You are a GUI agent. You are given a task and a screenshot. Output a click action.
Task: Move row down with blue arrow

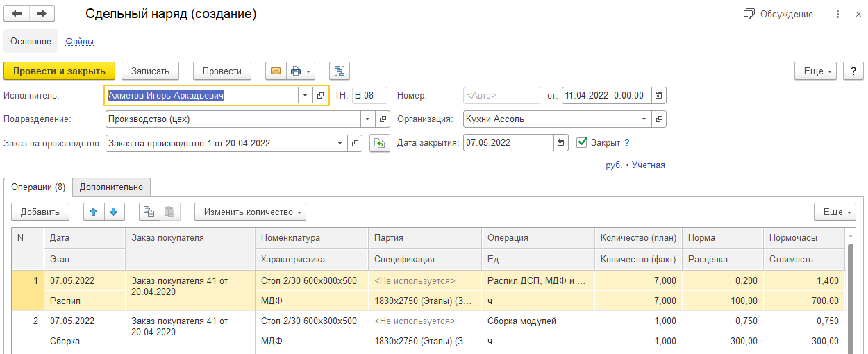click(x=114, y=212)
